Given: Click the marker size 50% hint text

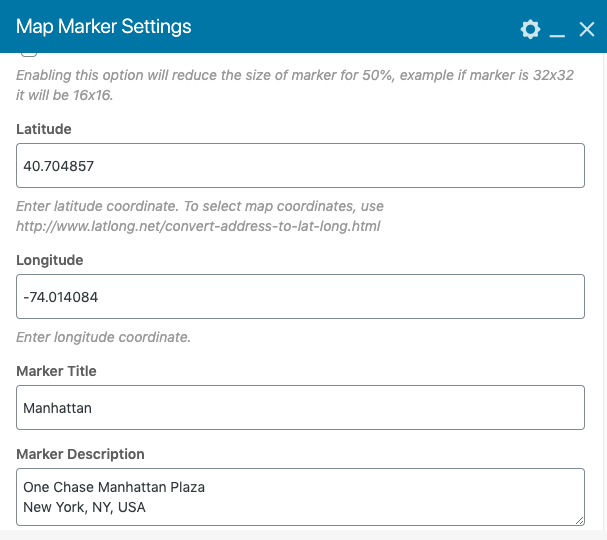Looking at the screenshot, I should tap(295, 85).
